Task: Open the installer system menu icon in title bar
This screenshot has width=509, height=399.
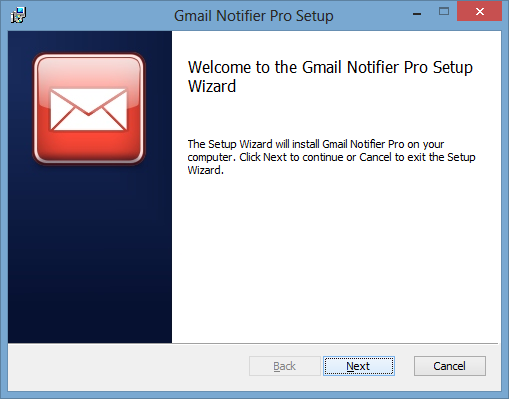Action: coord(18,15)
